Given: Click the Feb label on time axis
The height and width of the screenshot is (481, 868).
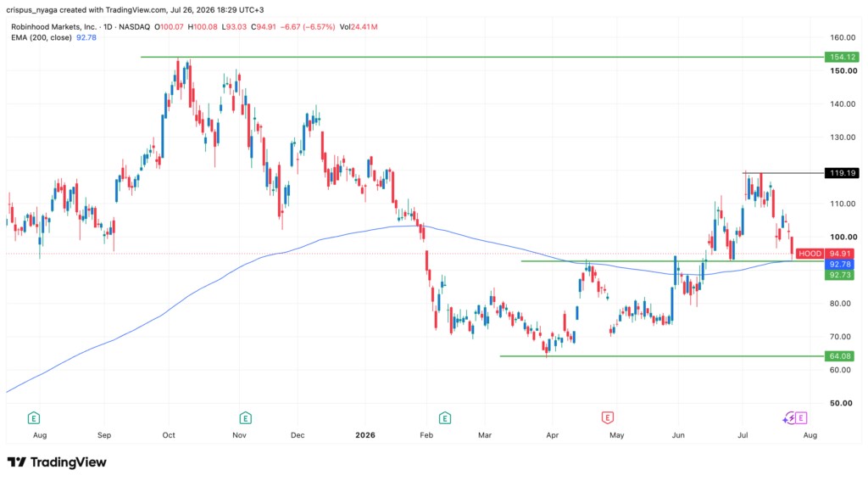Looking at the screenshot, I should tap(426, 435).
